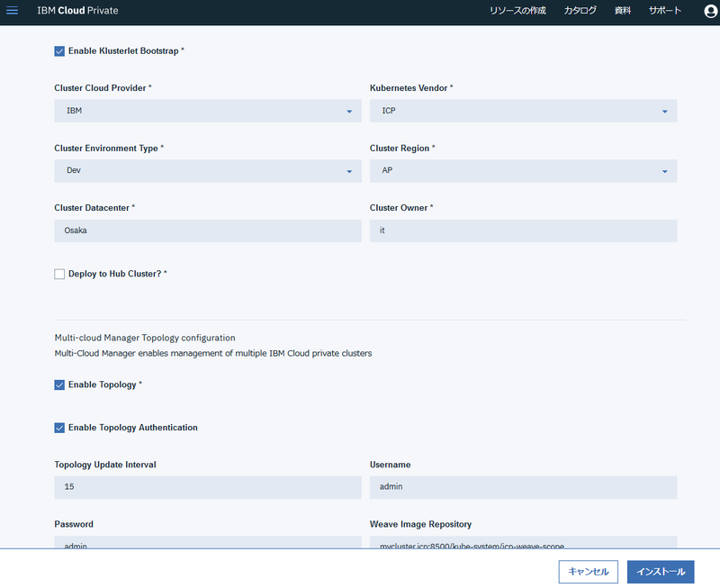Toggle the Enable Topology checkbox
The image size is (720, 588).
click(59, 385)
